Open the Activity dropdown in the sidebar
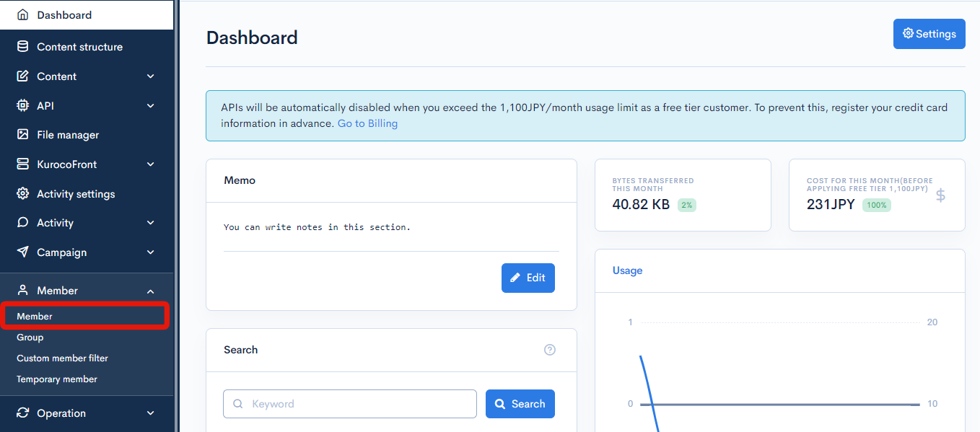 (150, 222)
